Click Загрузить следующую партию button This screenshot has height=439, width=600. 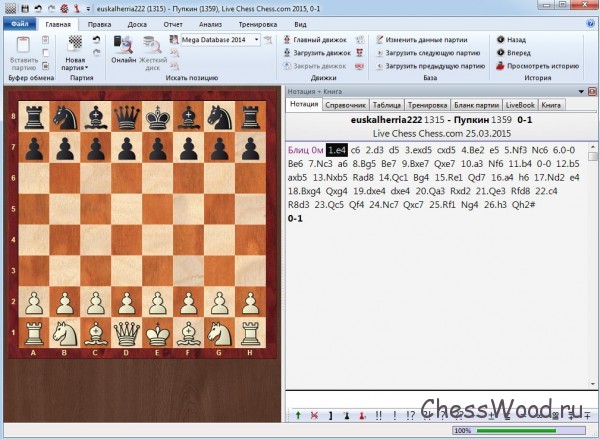tap(428, 53)
